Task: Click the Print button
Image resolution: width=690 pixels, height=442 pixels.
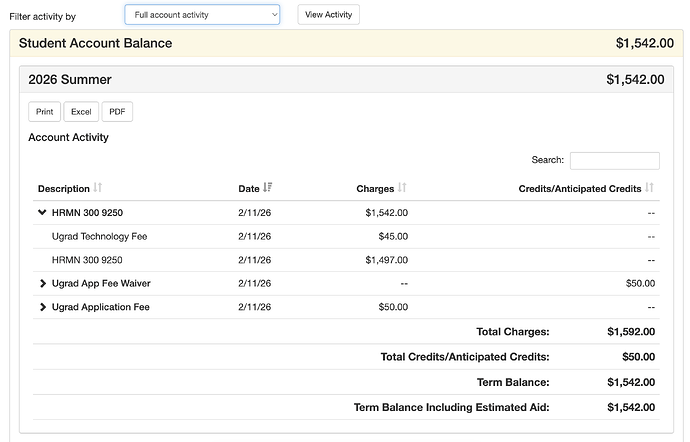Action: click(45, 112)
